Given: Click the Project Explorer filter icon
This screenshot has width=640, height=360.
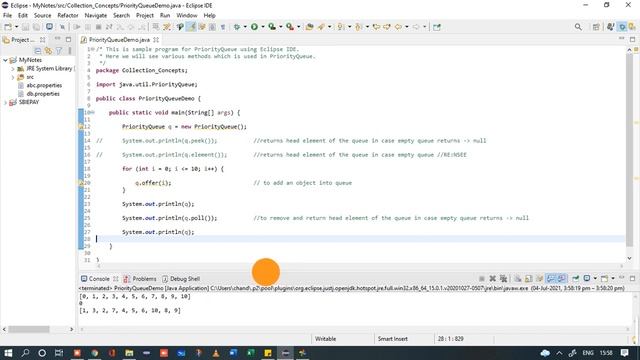Looking at the screenshot, I should pos(59,51).
